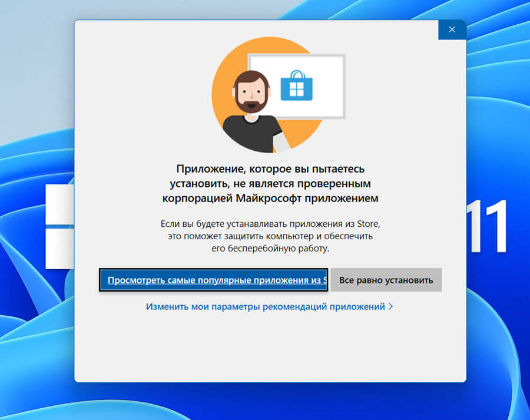Click the heading 'Приложение, которое вы пытаетесь'
Screen dimensions: 530x420
(x=270, y=168)
